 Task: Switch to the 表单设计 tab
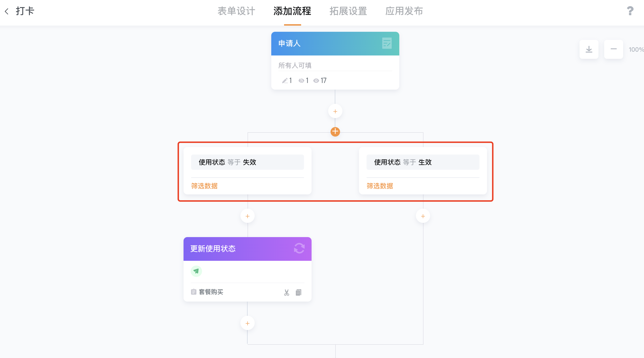(236, 11)
